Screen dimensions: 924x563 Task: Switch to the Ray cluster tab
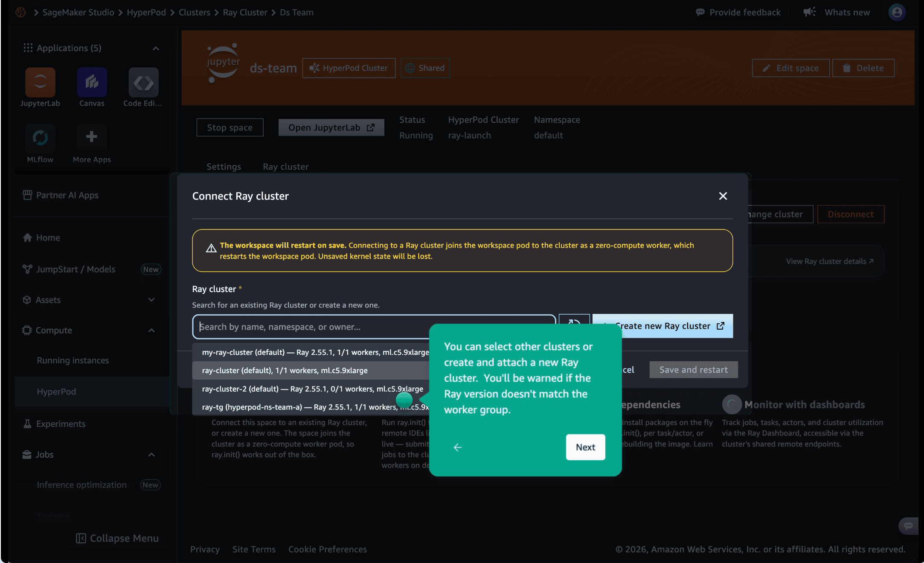click(285, 167)
